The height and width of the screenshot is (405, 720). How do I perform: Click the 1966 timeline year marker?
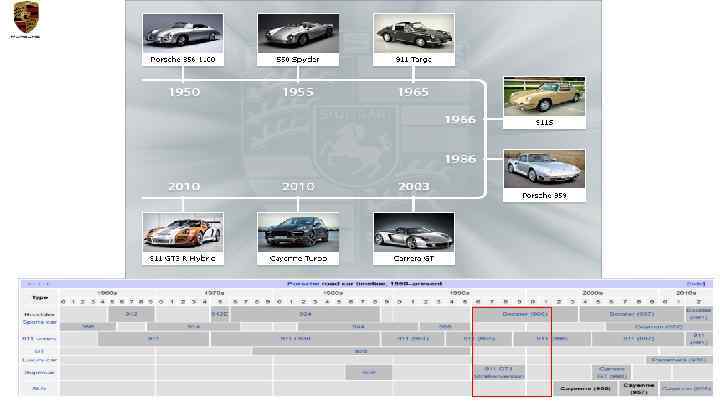pos(461,120)
